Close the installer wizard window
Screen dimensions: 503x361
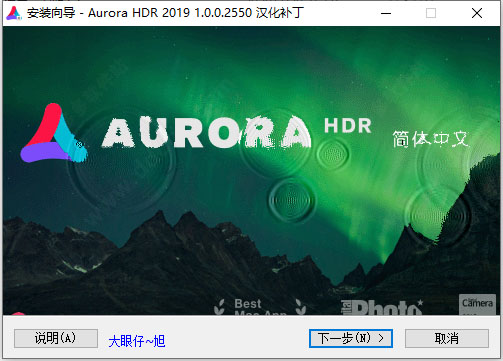point(477,13)
